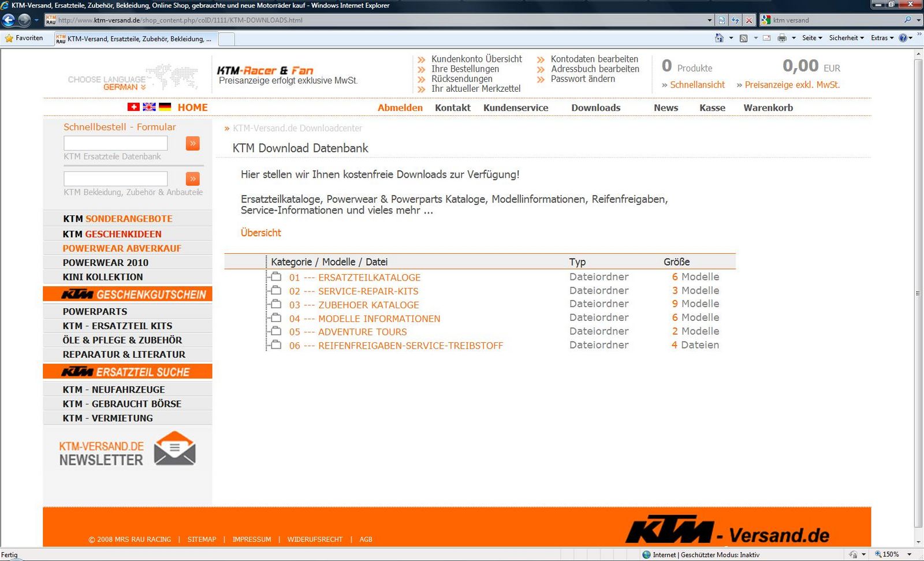Click the Home page house icon

pos(719,38)
